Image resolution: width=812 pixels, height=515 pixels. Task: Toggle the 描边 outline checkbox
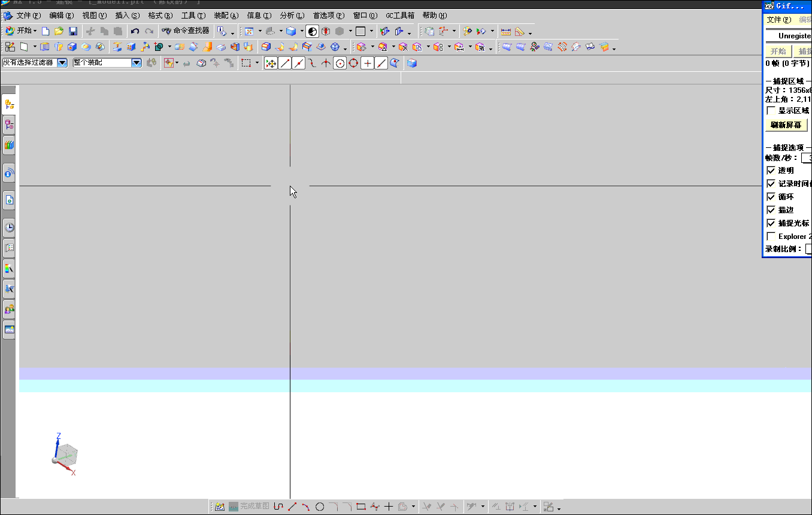771,210
